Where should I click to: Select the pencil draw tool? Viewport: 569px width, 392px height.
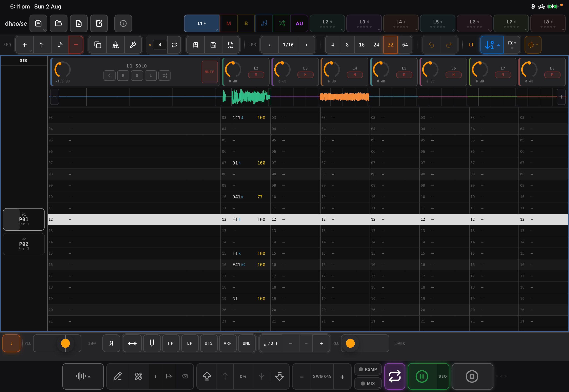click(x=117, y=376)
